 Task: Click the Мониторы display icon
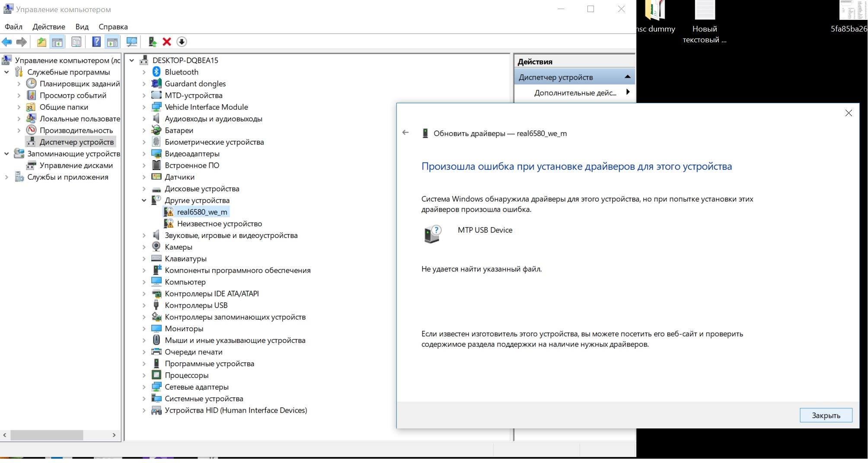coord(156,328)
